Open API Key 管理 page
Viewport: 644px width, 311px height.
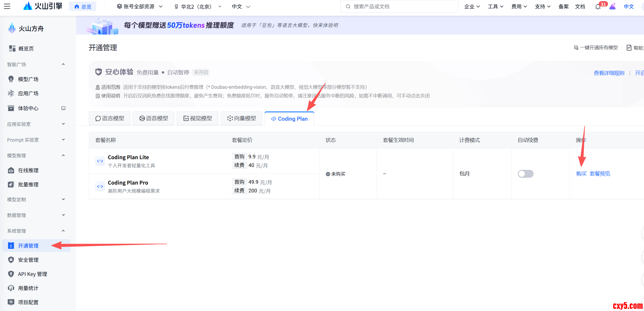click(x=32, y=274)
